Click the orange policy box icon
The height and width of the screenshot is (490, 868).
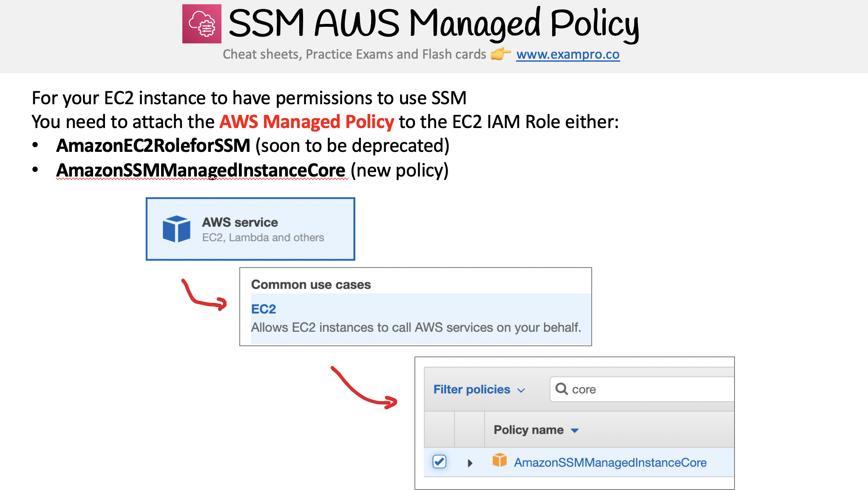[499, 460]
